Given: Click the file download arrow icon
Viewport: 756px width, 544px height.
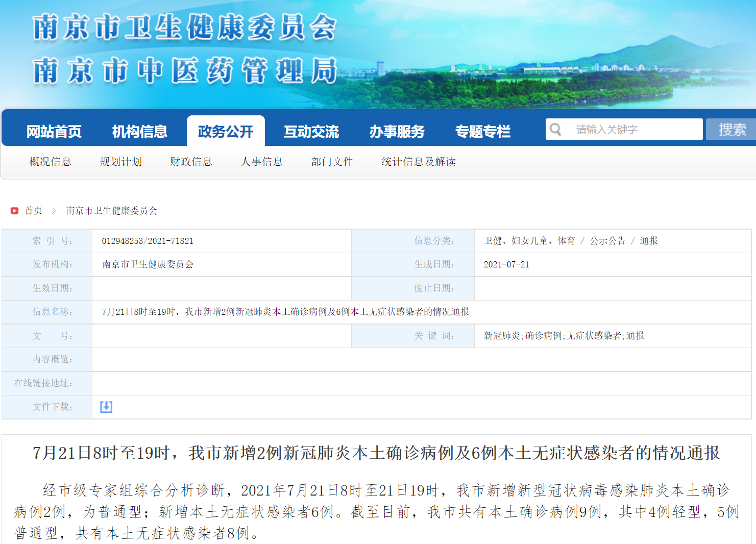Looking at the screenshot, I should coord(106,407).
